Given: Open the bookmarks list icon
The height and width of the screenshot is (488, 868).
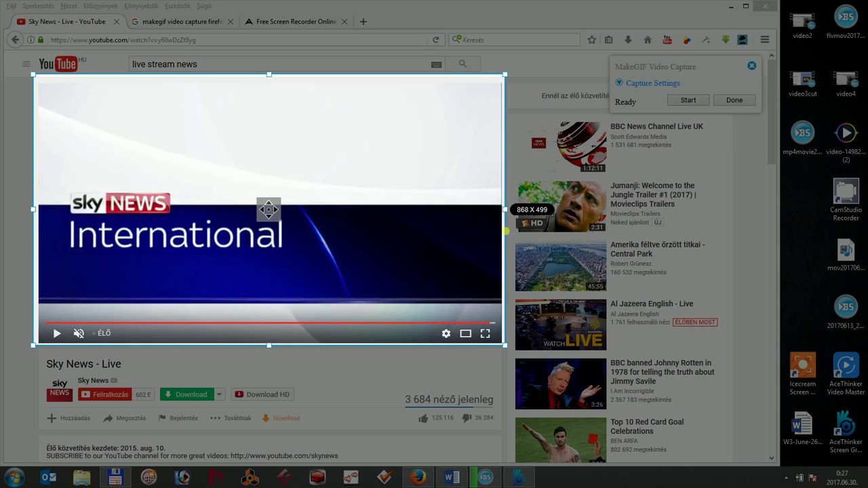Looking at the screenshot, I should point(609,40).
